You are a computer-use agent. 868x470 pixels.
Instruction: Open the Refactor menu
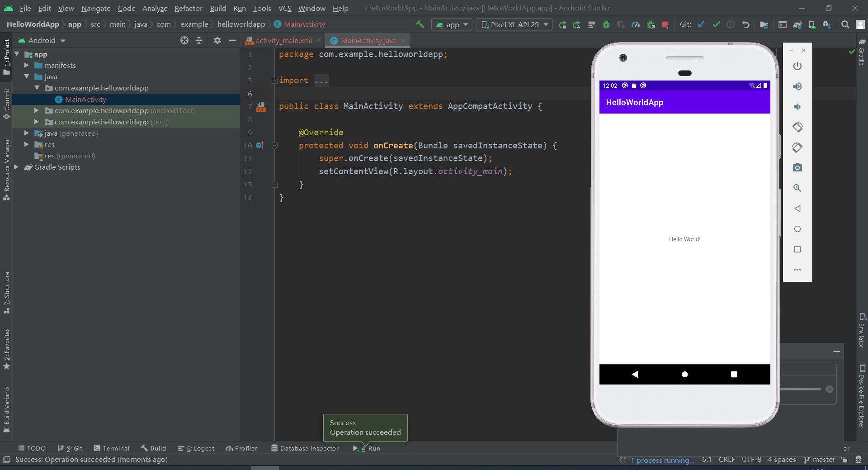[x=188, y=8]
